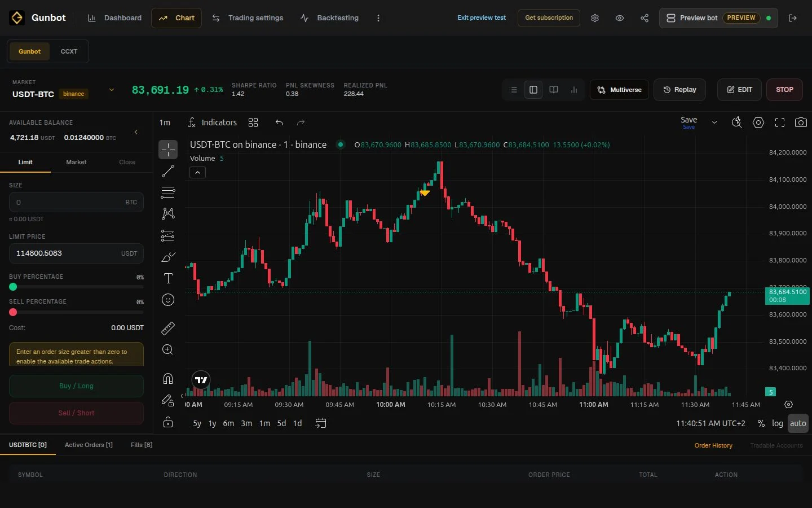Open the Multiverse view
Viewport: 812px width, 508px height.
pos(619,90)
